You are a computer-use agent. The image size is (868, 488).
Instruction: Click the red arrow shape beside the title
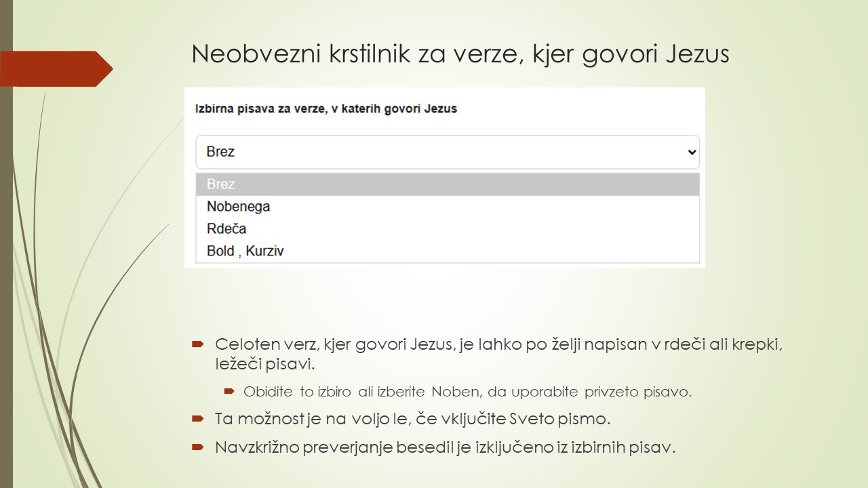(x=56, y=68)
